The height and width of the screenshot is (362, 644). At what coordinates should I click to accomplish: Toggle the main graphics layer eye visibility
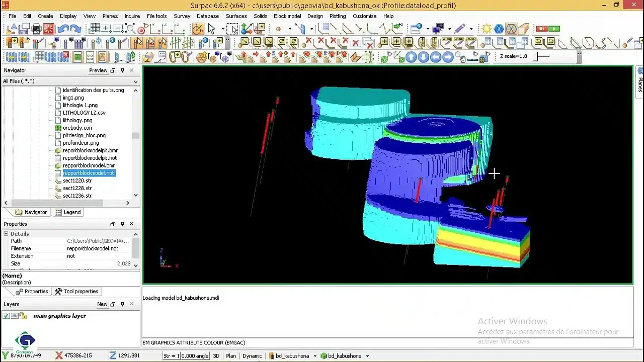[x=15, y=316]
